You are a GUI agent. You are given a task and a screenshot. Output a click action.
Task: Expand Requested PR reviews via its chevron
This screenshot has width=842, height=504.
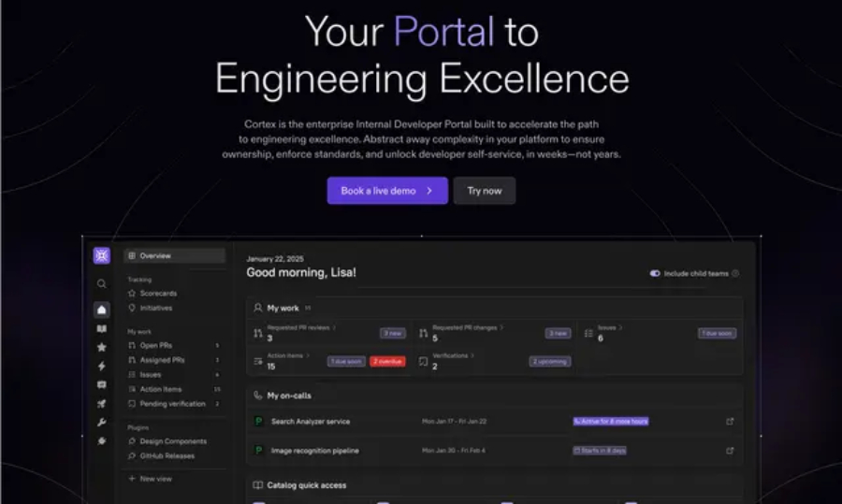(x=334, y=327)
